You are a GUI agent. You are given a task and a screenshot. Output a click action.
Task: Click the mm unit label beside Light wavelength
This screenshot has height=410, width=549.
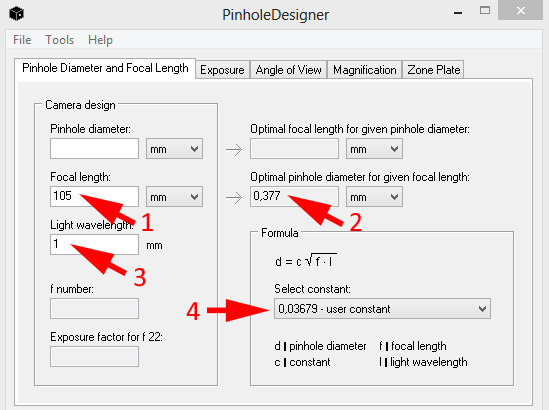click(154, 245)
